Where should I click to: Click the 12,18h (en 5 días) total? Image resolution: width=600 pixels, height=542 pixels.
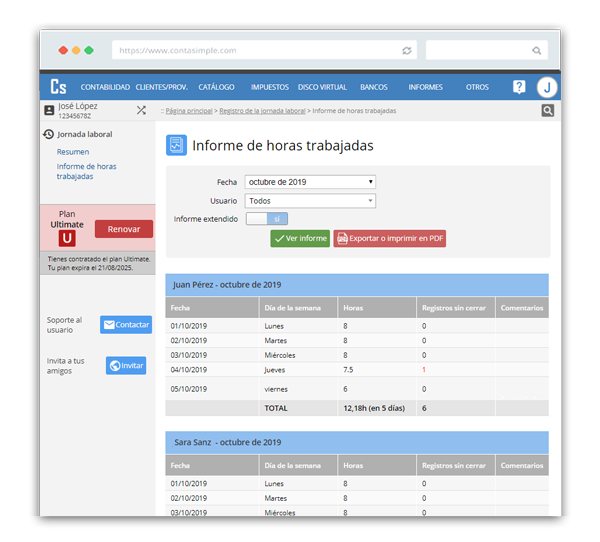click(374, 408)
